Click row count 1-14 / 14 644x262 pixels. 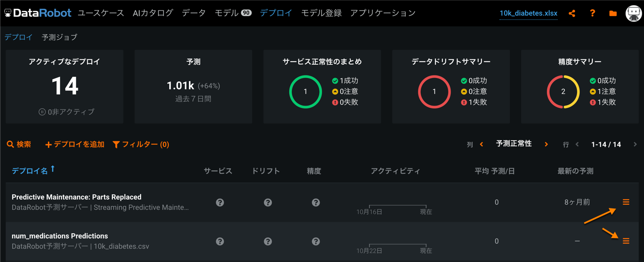(606, 145)
